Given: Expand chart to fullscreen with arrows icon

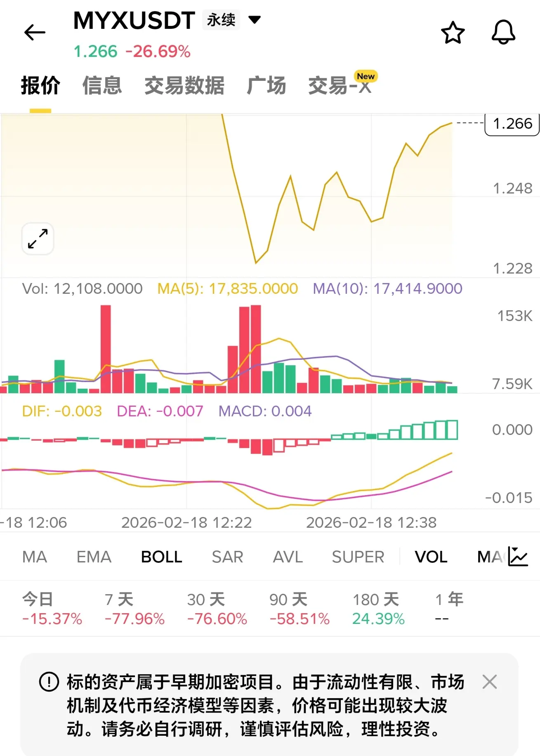Looking at the screenshot, I should point(38,239).
